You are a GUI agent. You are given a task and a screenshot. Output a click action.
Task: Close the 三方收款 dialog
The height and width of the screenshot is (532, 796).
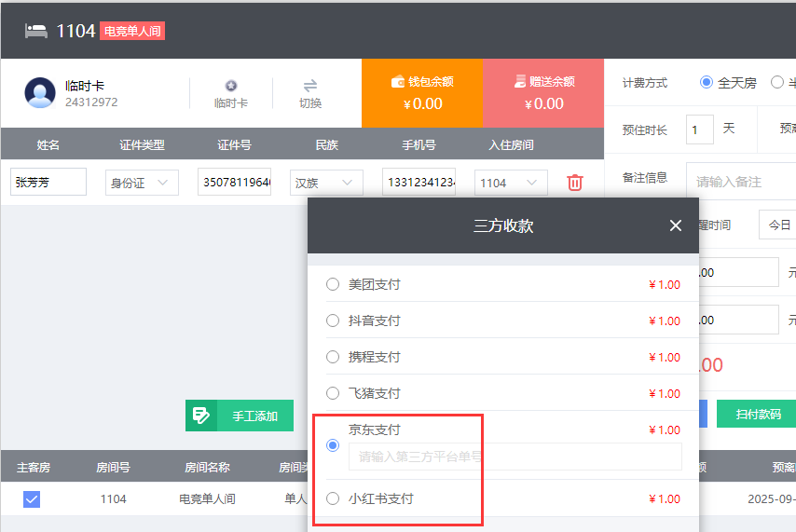pyautogui.click(x=675, y=225)
